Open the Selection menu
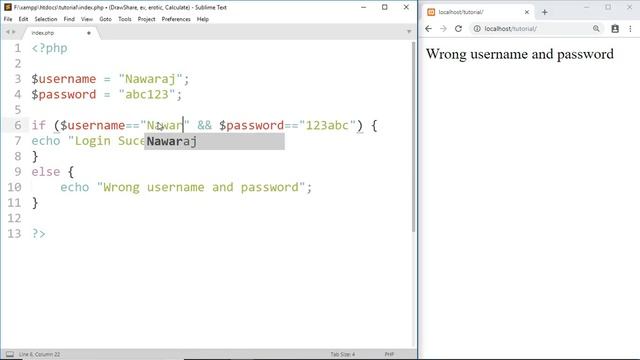Screen dimensions: 640x360 pyautogui.click(x=46, y=19)
